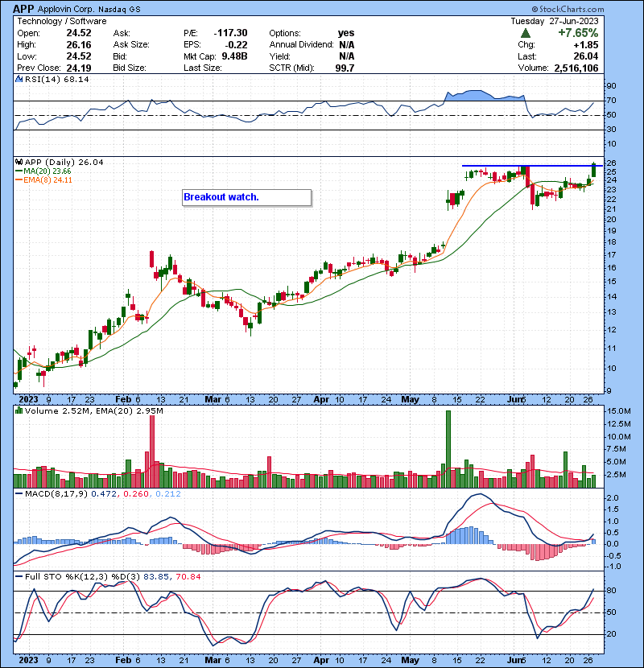Select the Open value 24.52

[x=79, y=33]
